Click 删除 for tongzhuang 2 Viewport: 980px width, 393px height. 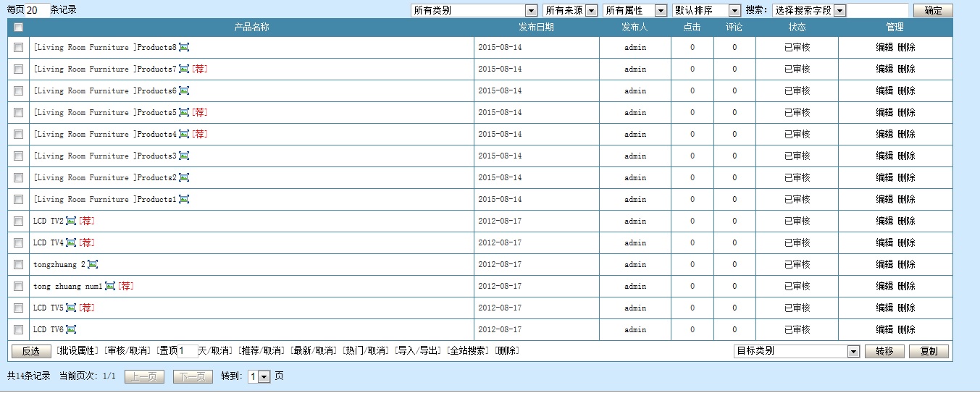906,265
